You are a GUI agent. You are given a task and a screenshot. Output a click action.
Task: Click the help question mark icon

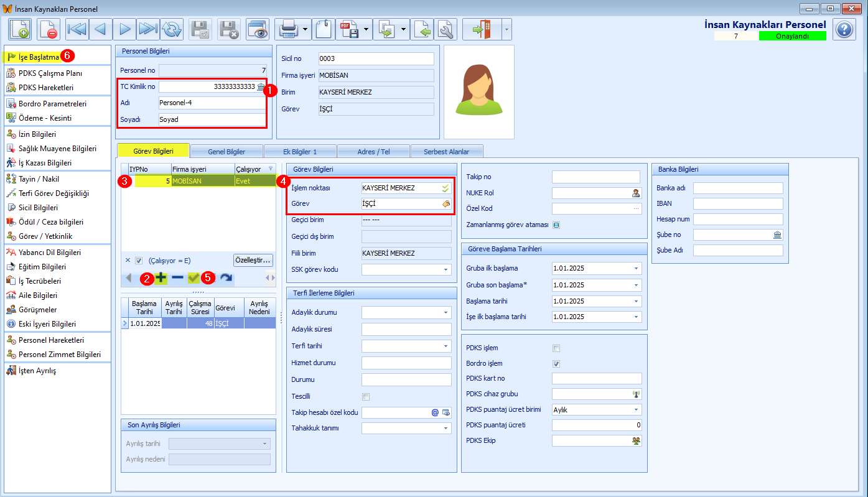click(x=844, y=29)
